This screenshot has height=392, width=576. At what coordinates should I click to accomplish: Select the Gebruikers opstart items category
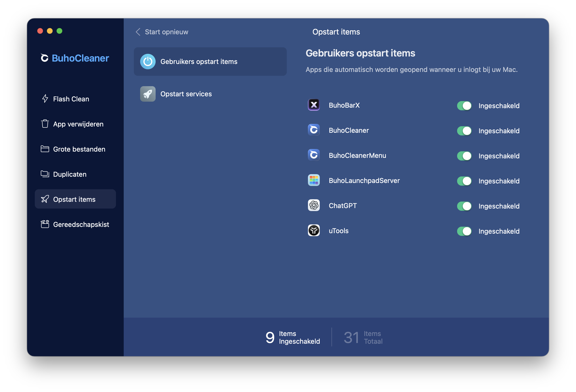(x=210, y=61)
